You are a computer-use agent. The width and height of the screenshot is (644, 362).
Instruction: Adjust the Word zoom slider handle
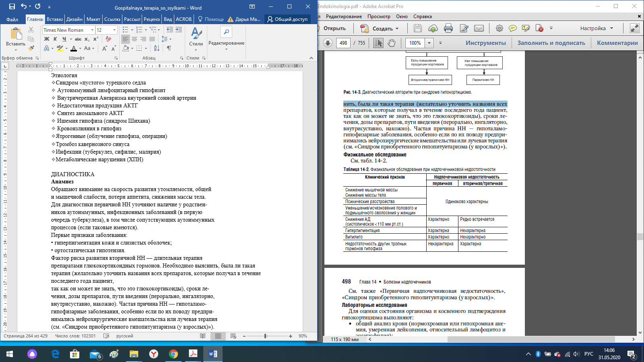[265, 336]
